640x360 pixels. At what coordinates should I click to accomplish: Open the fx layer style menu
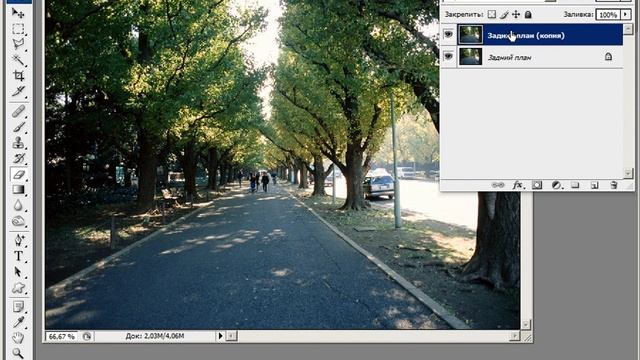(518, 185)
